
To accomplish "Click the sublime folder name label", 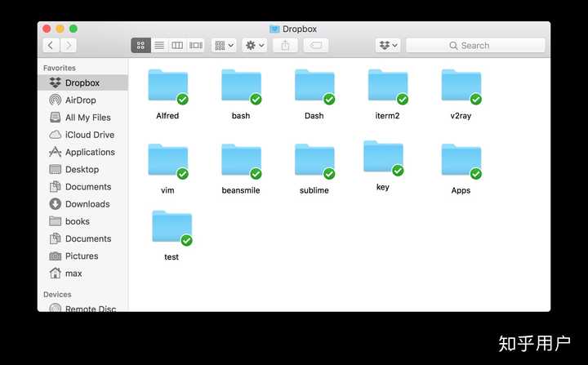I will tap(314, 190).
